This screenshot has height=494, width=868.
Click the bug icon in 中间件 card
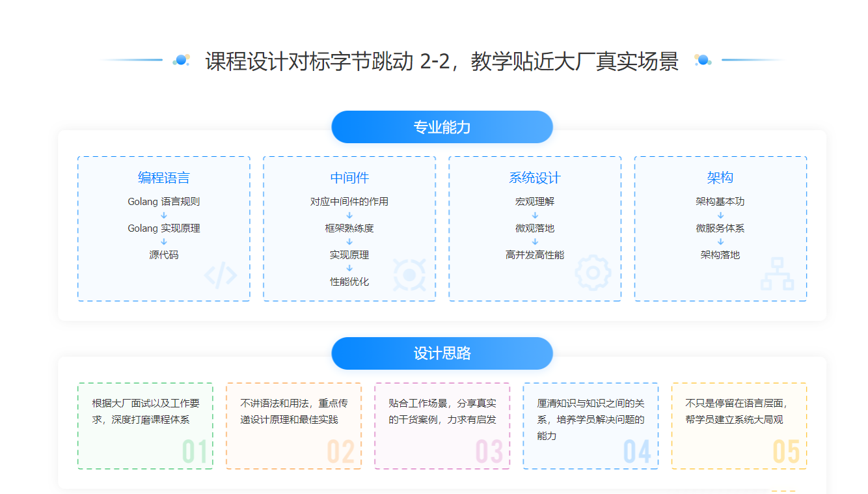(409, 275)
